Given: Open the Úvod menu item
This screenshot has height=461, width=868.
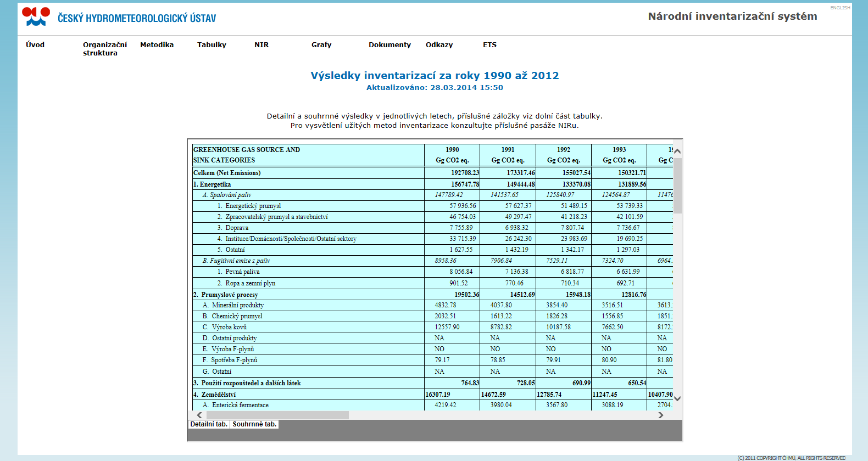Looking at the screenshot, I should click(x=35, y=45).
